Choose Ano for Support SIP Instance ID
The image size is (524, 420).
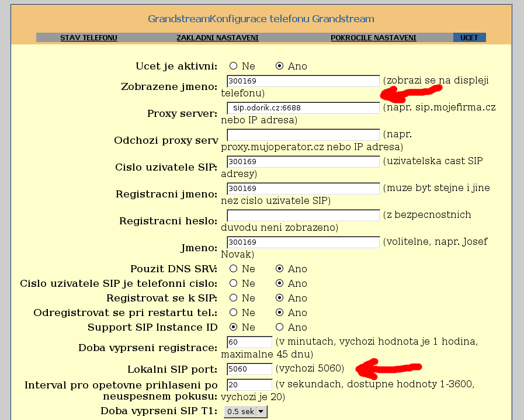280,327
